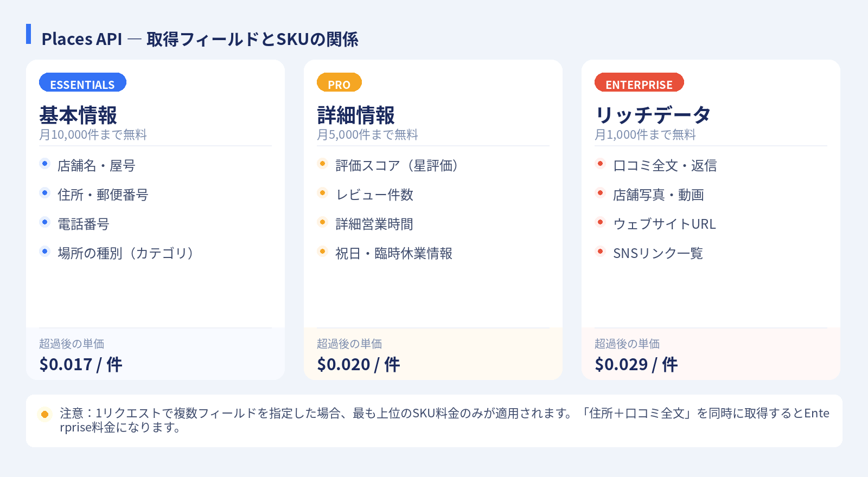Viewport: 868px width, 477px height.
Task: Click the orange bullet beside 詳細営業時間
Action: pos(323,222)
